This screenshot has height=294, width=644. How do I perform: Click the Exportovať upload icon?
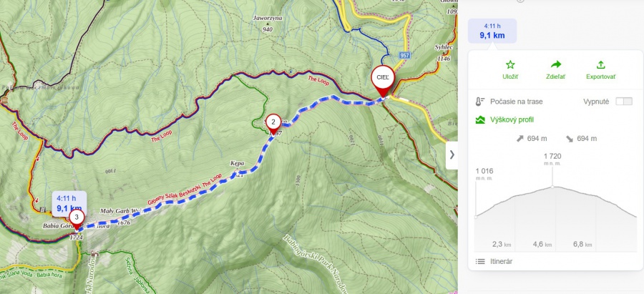coord(600,64)
